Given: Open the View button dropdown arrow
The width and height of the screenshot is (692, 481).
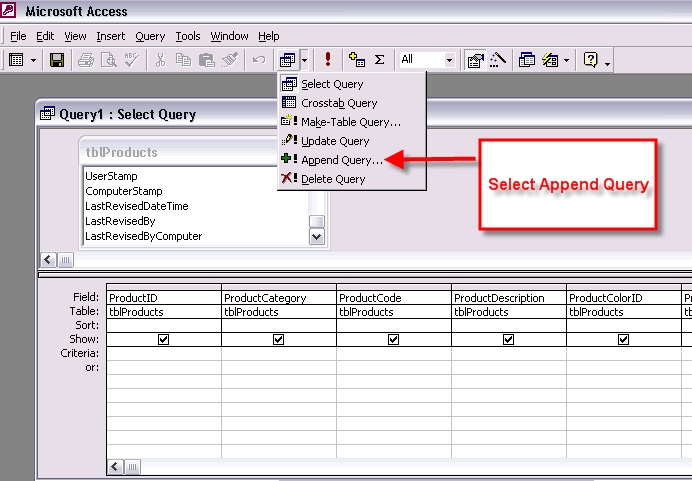Looking at the screenshot, I should [x=33, y=60].
